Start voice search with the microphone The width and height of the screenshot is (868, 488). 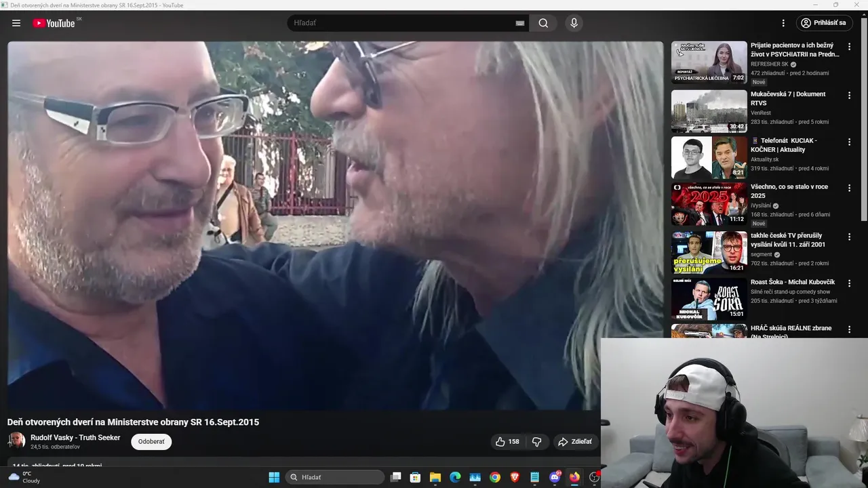coord(574,23)
